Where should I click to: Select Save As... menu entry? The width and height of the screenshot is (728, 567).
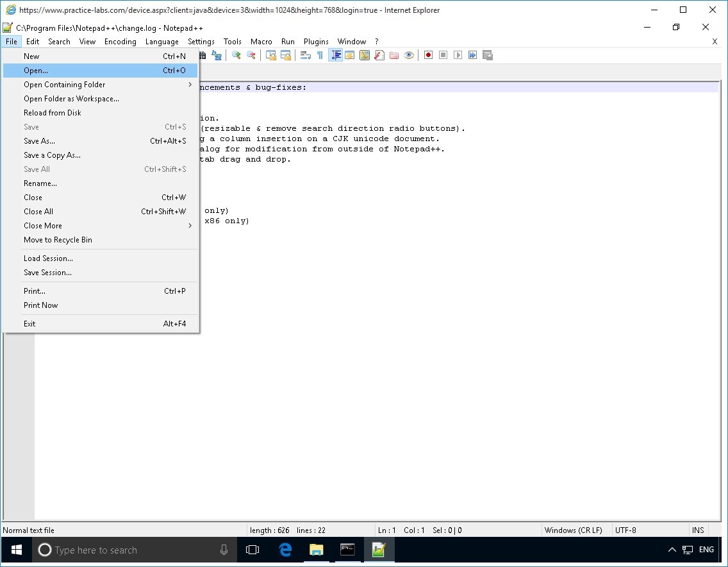[x=40, y=141]
